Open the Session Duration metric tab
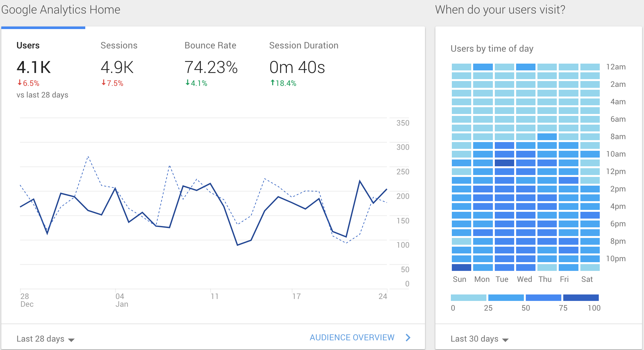 pyautogui.click(x=304, y=46)
